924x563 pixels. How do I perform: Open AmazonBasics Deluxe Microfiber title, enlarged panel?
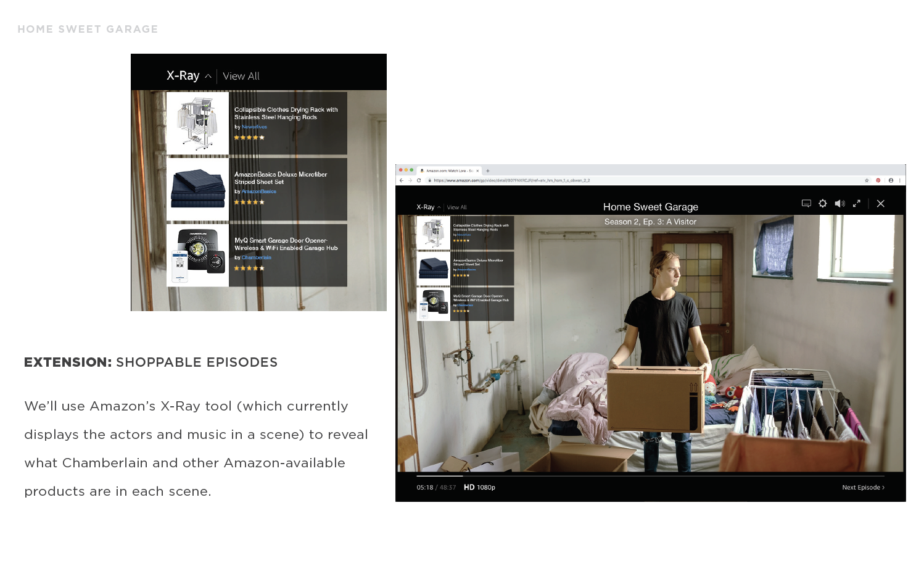click(x=281, y=178)
